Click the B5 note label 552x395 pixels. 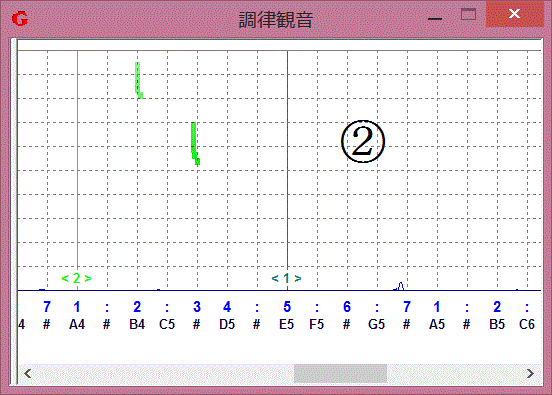pyautogui.click(x=497, y=324)
